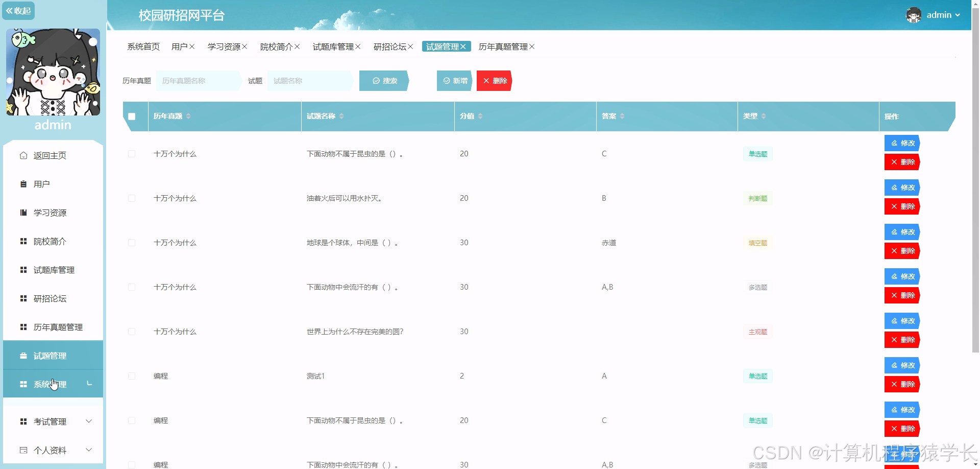Image resolution: width=980 pixels, height=469 pixels.
Task: Click the 搜索 button
Action: tap(384, 80)
